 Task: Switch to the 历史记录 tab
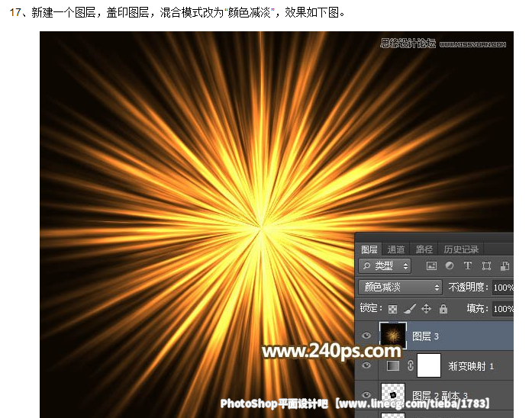coord(461,249)
